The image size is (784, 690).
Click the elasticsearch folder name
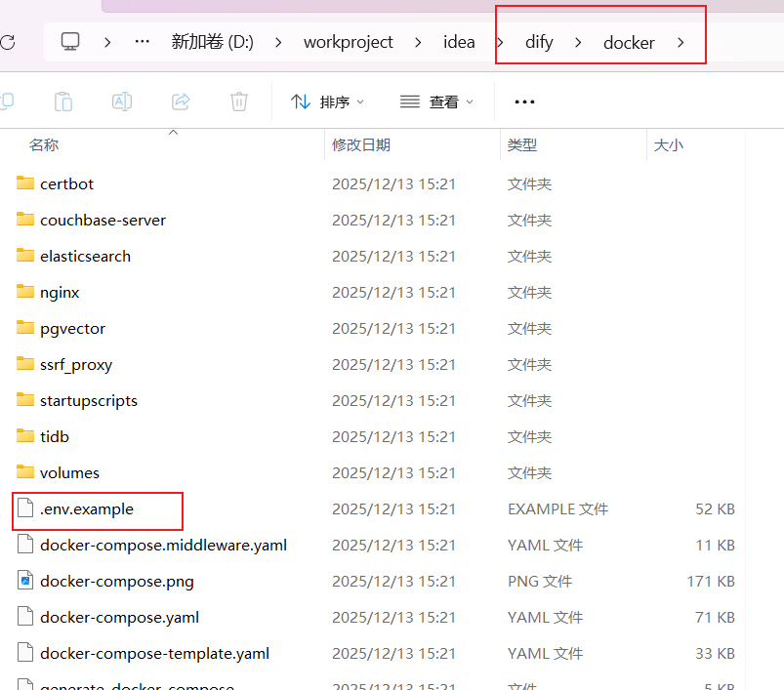pos(85,256)
